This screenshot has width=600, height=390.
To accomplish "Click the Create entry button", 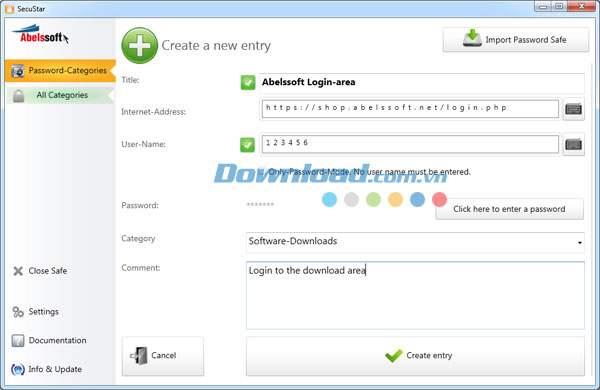I will [x=415, y=356].
